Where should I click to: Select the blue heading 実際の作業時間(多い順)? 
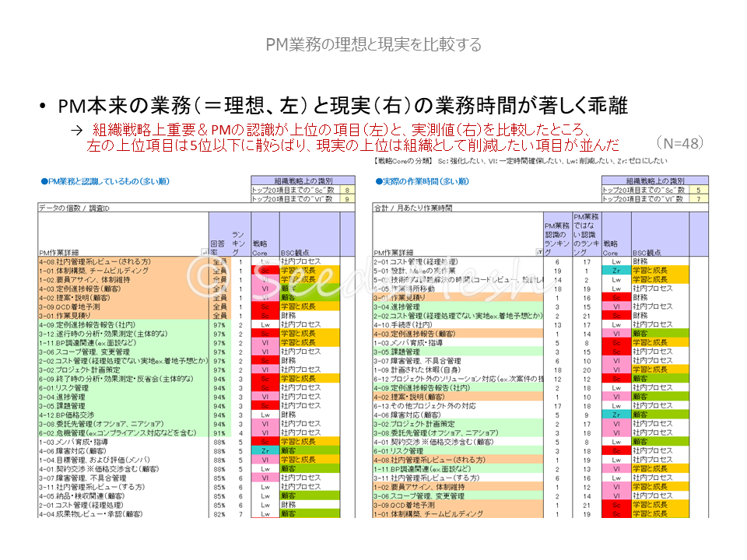click(423, 181)
